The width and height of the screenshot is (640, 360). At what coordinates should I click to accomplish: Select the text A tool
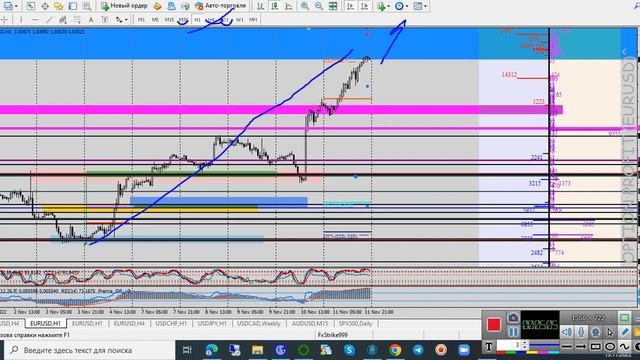click(x=91, y=20)
